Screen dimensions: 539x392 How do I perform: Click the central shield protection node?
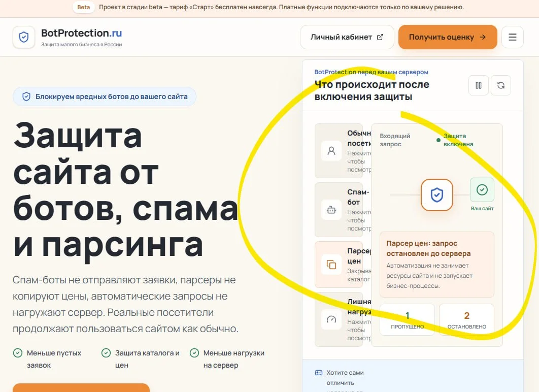[x=437, y=194]
